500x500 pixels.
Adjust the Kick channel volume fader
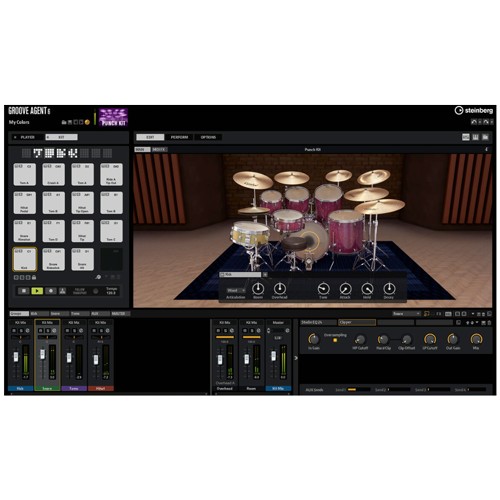[x=16, y=357]
